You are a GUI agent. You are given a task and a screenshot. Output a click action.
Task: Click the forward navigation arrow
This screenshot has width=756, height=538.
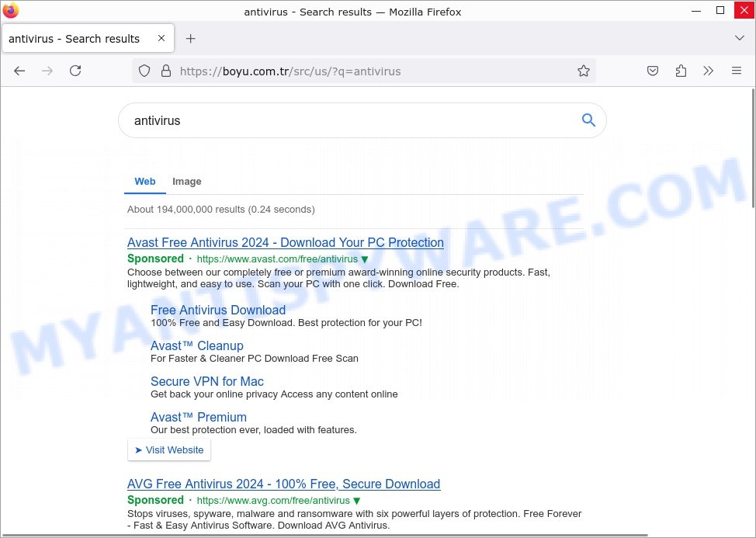tap(47, 71)
